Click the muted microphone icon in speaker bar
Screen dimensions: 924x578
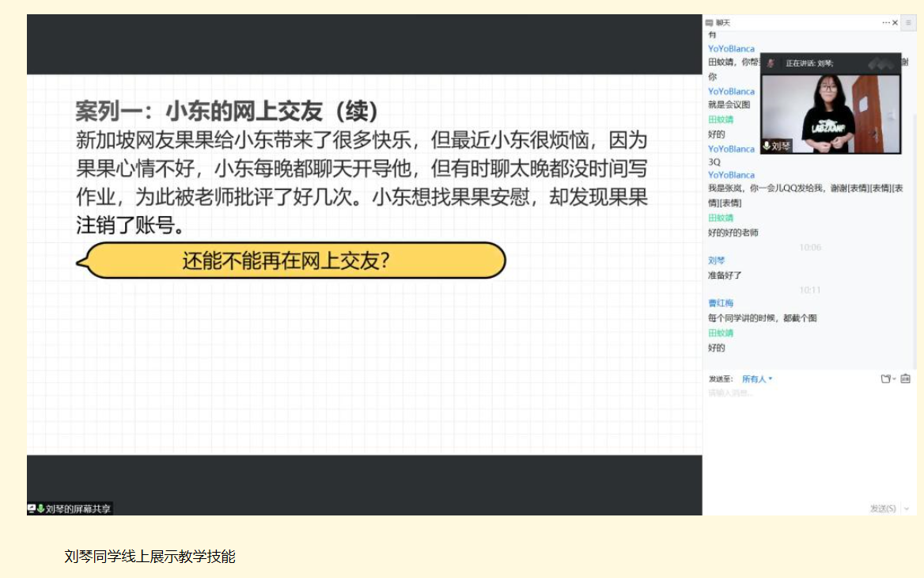(x=771, y=63)
